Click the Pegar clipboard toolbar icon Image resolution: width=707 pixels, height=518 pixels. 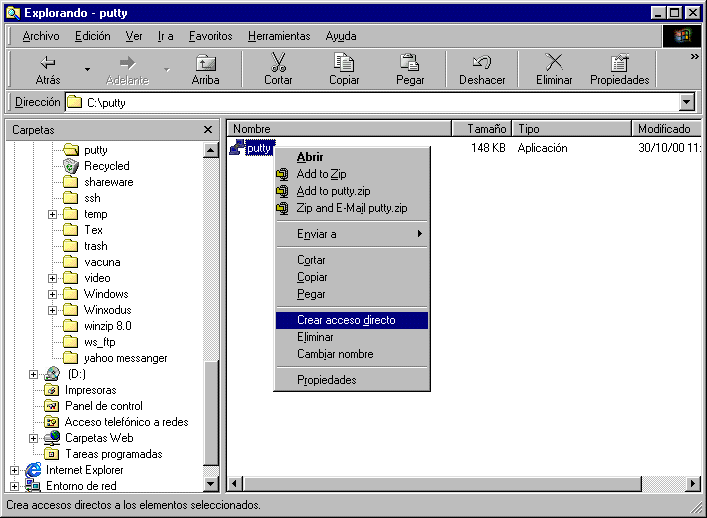pyautogui.click(x=409, y=62)
